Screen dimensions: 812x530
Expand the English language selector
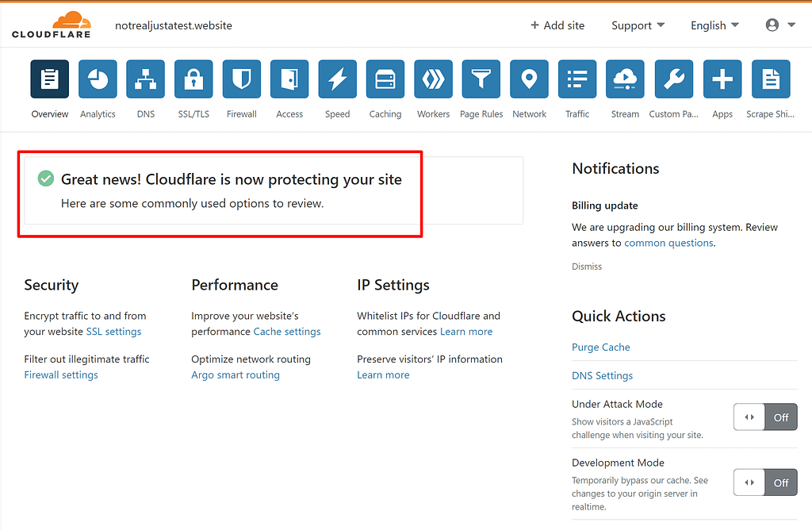(712, 25)
